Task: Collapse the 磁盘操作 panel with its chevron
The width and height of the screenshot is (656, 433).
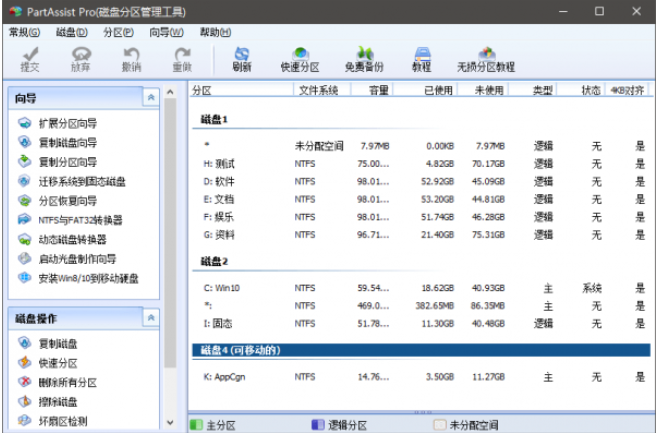Action: [x=151, y=318]
